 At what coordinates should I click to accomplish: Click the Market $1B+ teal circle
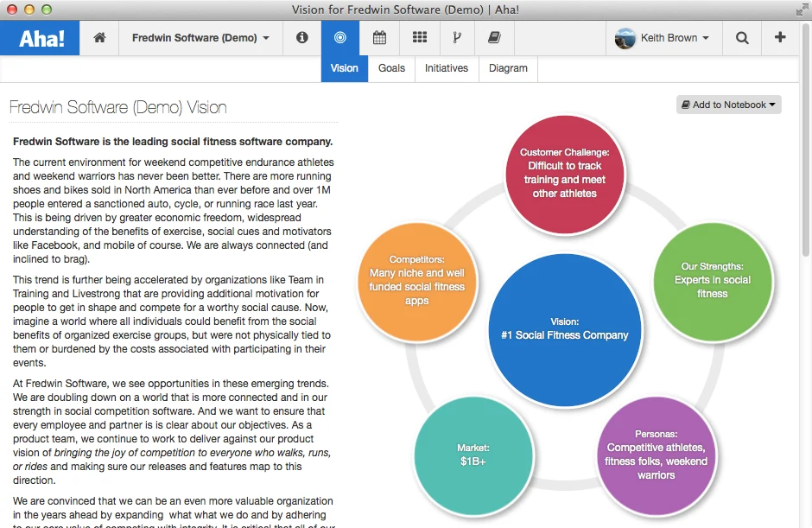pyautogui.click(x=473, y=456)
